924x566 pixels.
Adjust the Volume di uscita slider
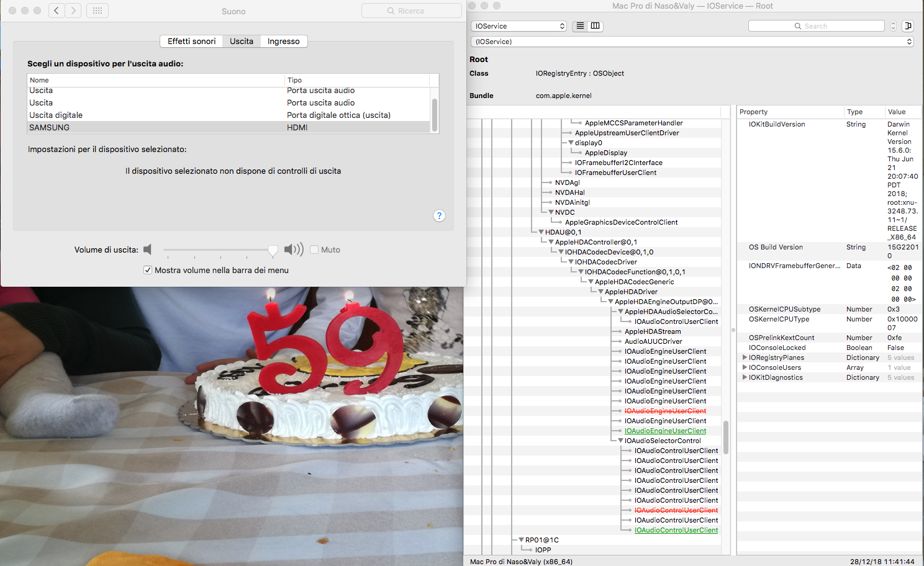pos(273,250)
